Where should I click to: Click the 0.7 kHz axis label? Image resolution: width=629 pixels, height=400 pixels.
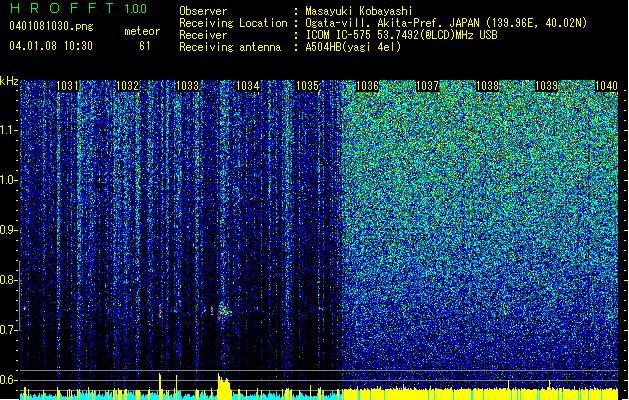click(x=8, y=330)
